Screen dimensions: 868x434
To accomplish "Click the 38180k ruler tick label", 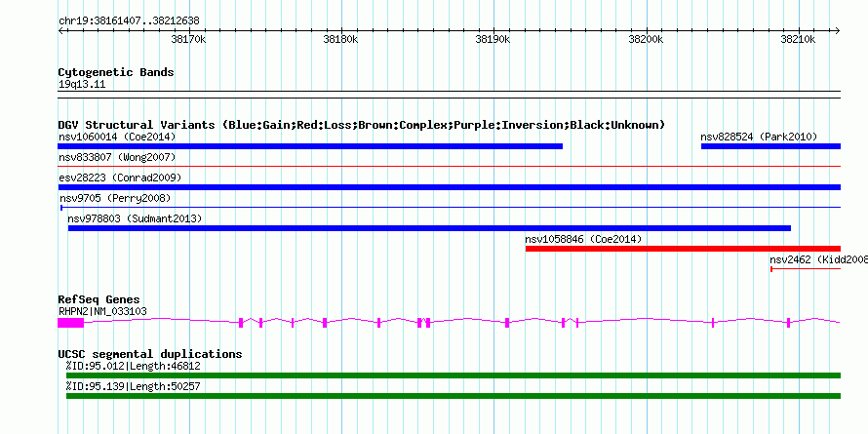I will click(341, 40).
